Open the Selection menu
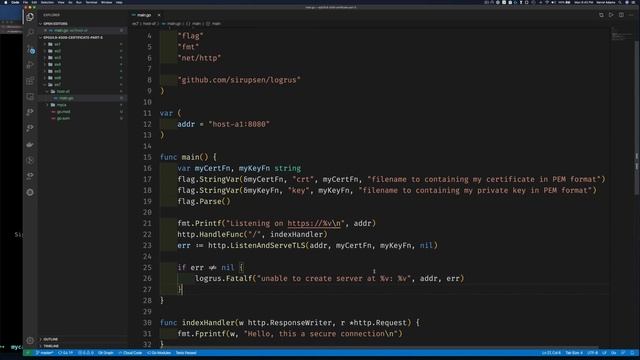Image resolution: width=640 pixels, height=360 pixels. click(x=47, y=2)
